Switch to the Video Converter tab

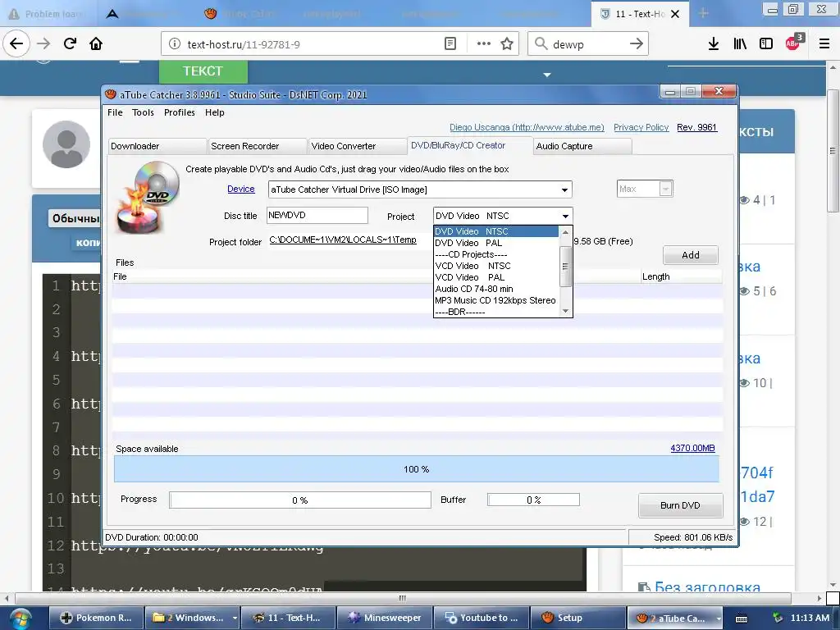358,146
